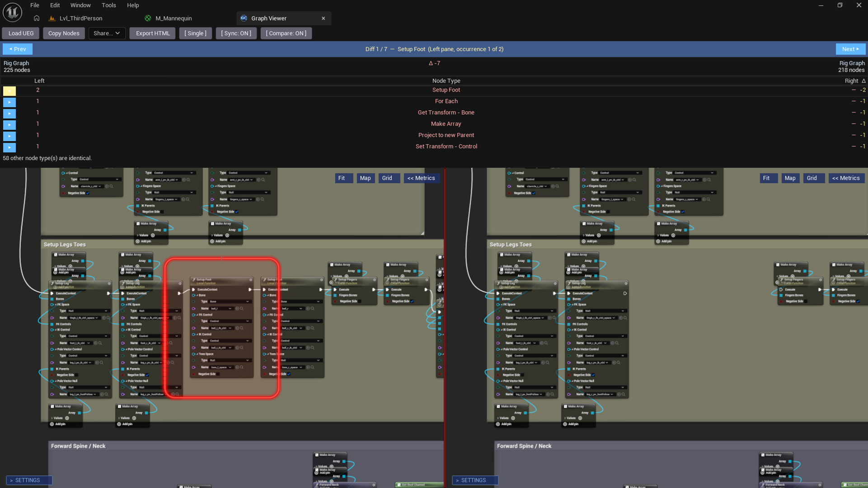This screenshot has height=488, width=868.
Task: Select the 'Get Transform - Bone' row text
Action: (x=446, y=112)
